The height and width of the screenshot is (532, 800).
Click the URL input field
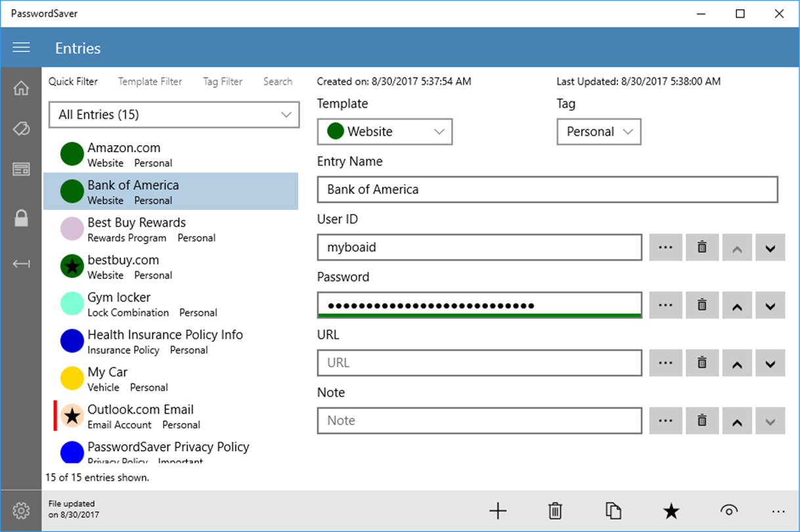click(479, 363)
